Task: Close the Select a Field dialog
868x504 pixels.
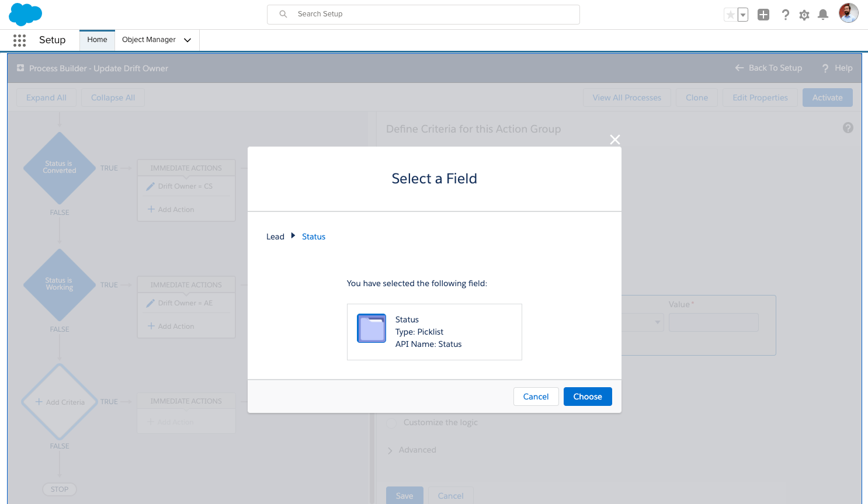Action: pos(615,140)
